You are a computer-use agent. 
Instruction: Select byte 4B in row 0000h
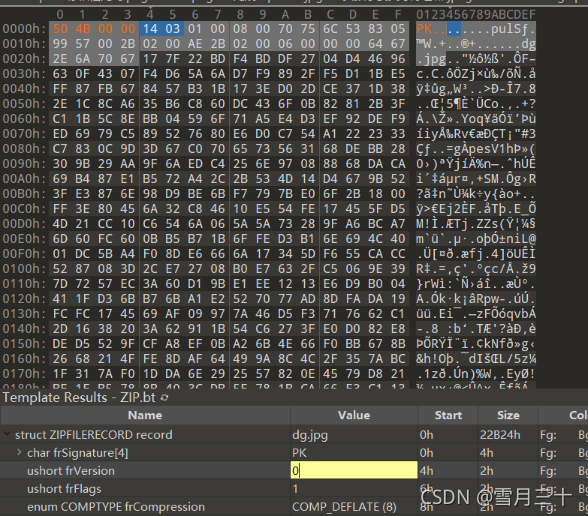82,29
